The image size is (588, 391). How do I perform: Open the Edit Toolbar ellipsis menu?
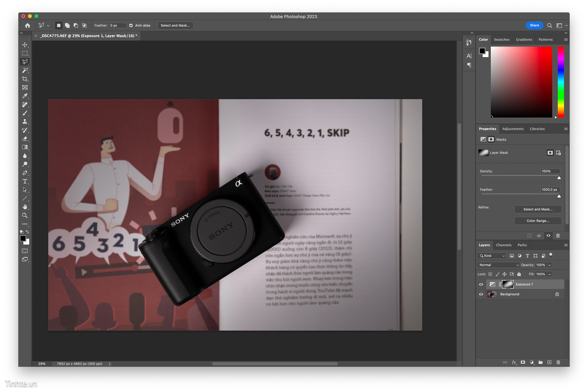point(25,224)
